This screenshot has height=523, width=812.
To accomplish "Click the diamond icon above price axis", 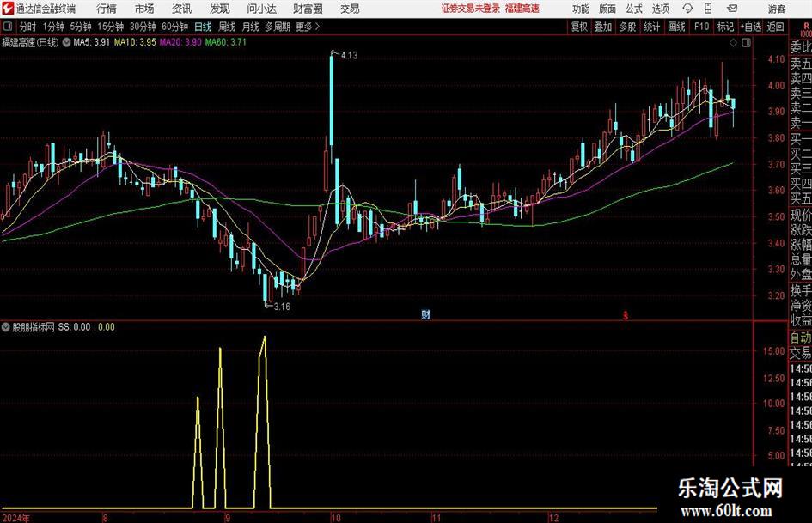I will pyautogui.click(x=733, y=43).
